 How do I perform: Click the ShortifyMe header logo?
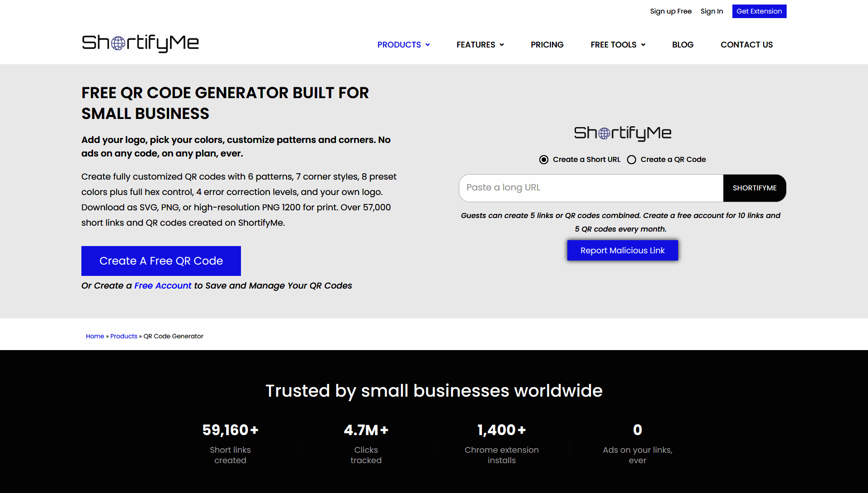point(140,43)
